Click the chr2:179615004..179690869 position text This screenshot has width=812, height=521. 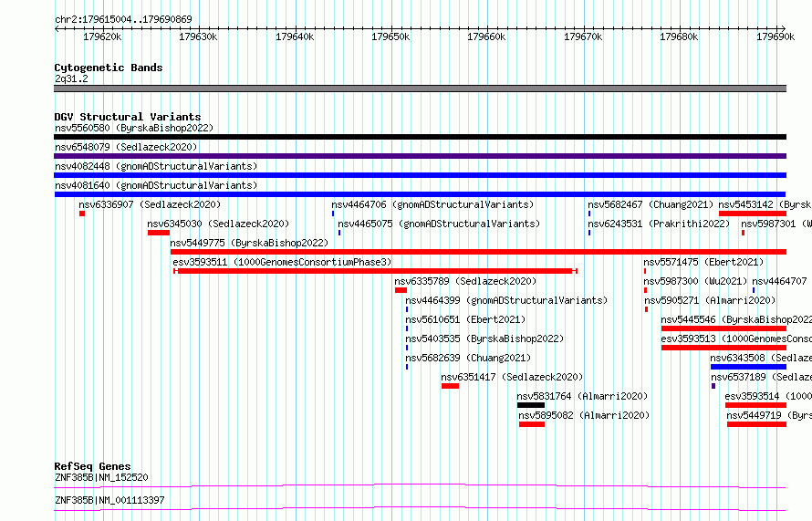pyautogui.click(x=123, y=19)
